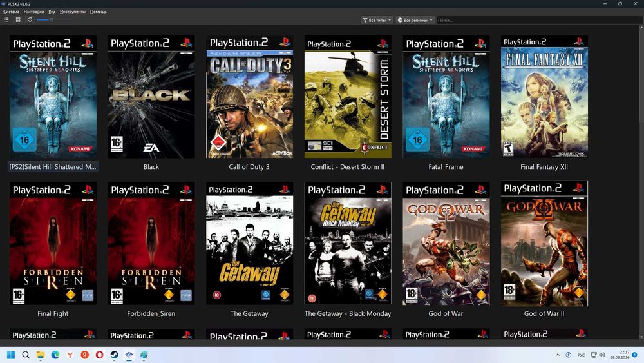The image size is (644, 363).
Task: Open the Помощь menu
Action: click(98, 12)
